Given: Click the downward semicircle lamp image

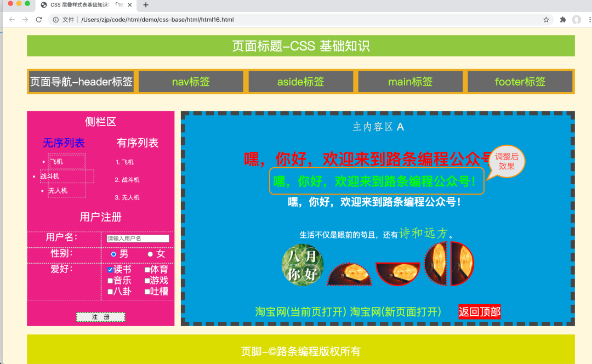Looking at the screenshot, I should point(397,274).
